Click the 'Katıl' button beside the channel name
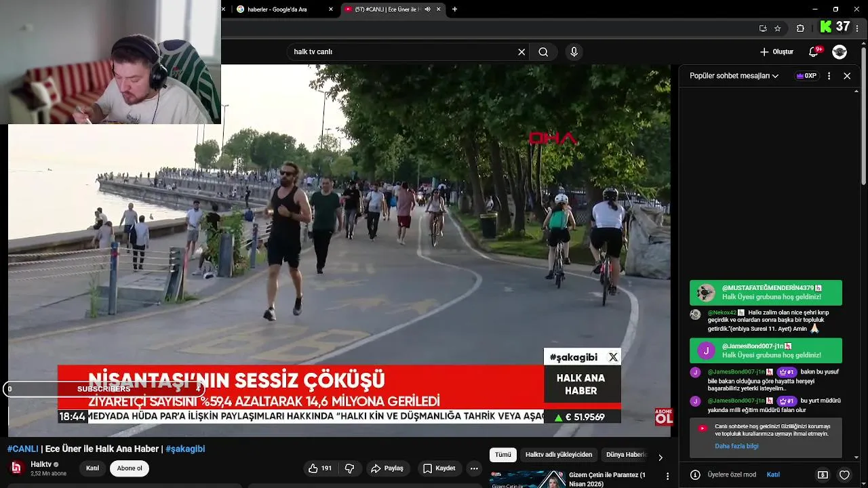The height and width of the screenshot is (488, 868). tap(92, 468)
